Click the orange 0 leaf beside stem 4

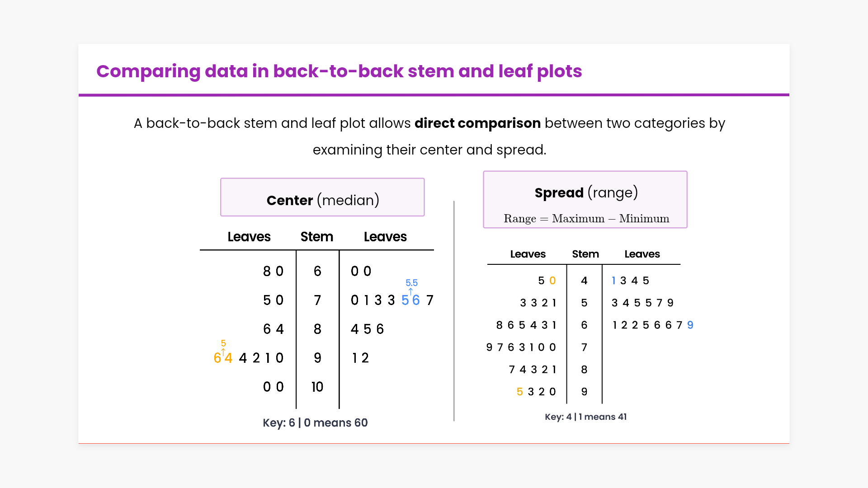552,281
